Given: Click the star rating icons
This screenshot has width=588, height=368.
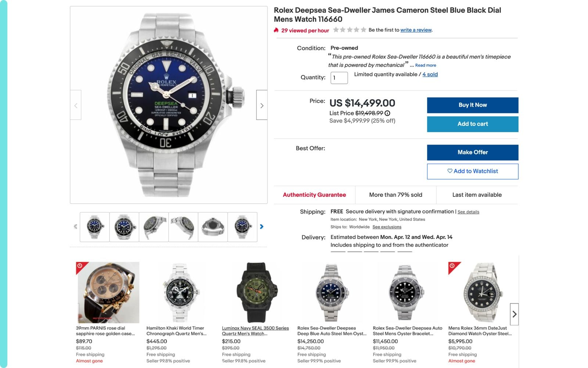Looking at the screenshot, I should pyautogui.click(x=349, y=30).
